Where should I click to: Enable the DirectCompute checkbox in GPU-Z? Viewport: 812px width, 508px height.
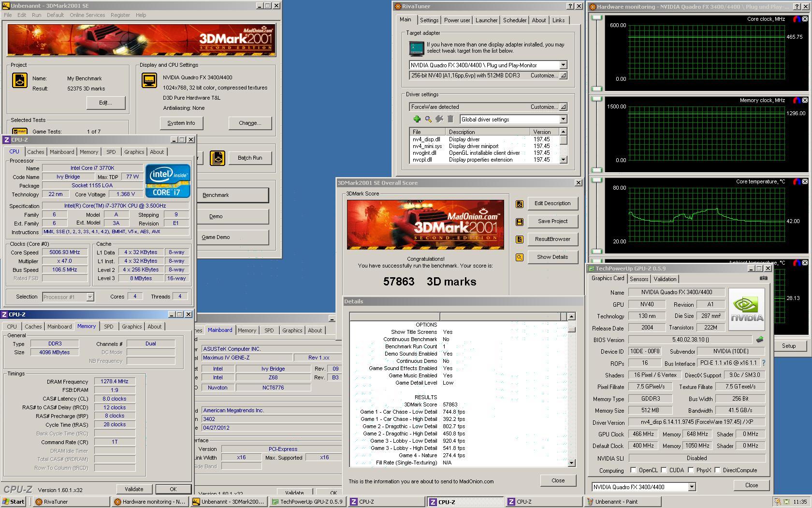click(718, 470)
